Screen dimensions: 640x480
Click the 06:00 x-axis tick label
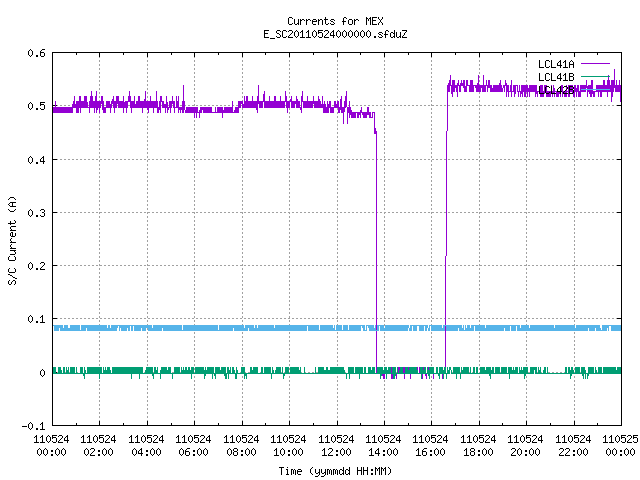pyautogui.click(x=193, y=452)
